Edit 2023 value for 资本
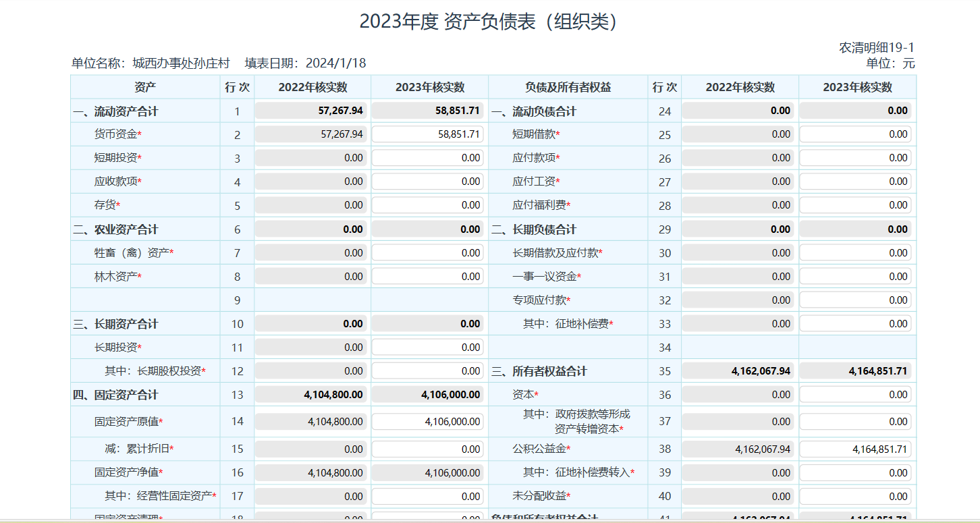The height and width of the screenshot is (523, 980). [x=855, y=394]
